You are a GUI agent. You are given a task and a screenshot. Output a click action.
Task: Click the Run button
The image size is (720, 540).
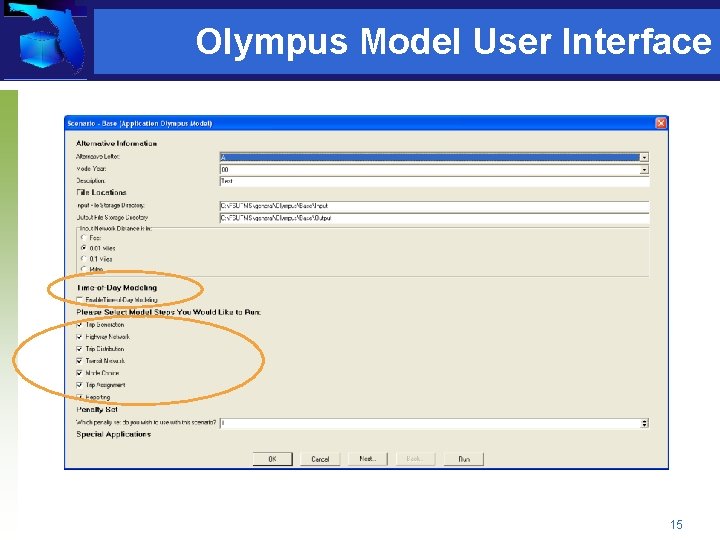pyautogui.click(x=464, y=459)
